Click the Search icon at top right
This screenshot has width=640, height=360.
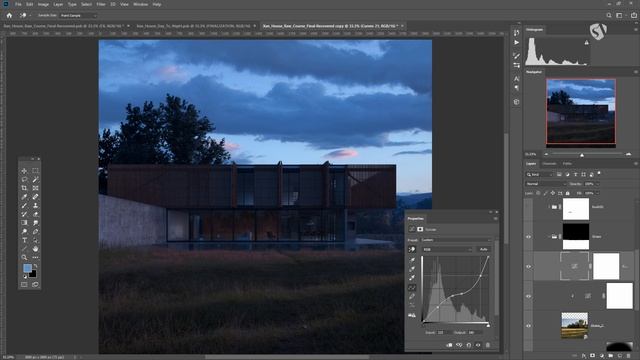tap(609, 16)
